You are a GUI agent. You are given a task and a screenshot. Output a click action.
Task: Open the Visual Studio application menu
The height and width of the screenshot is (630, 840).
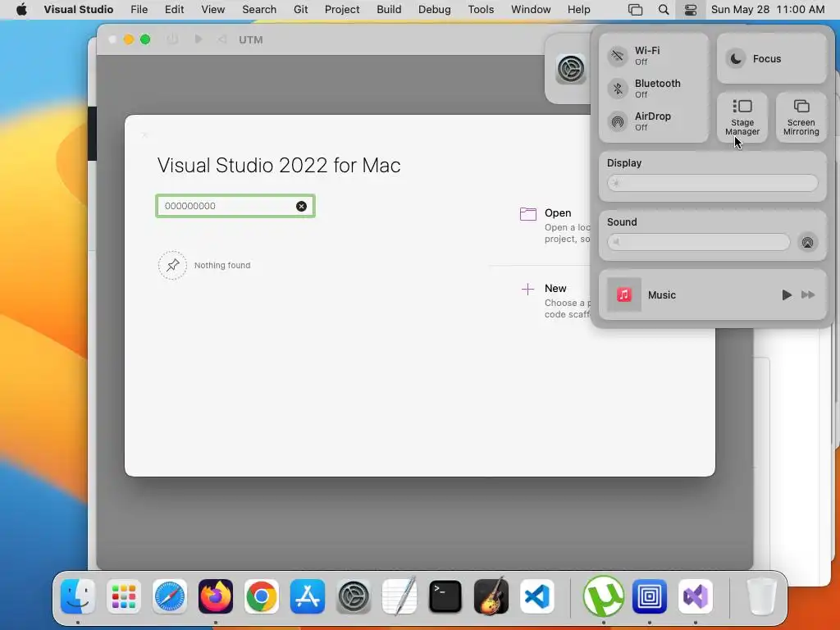78,10
